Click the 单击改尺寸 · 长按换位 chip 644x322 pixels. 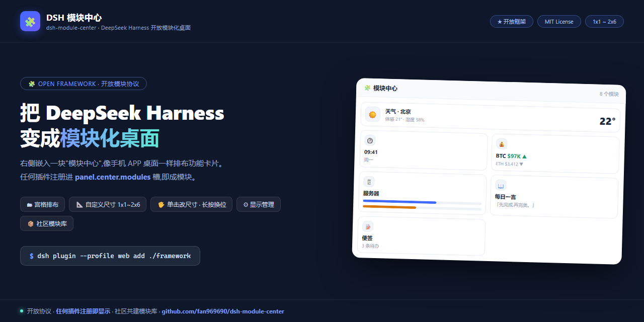click(x=191, y=204)
